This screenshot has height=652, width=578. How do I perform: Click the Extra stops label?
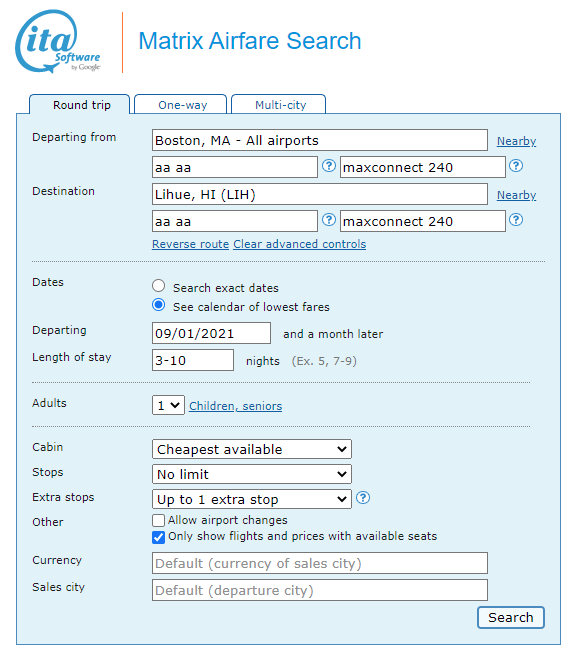pos(63,497)
